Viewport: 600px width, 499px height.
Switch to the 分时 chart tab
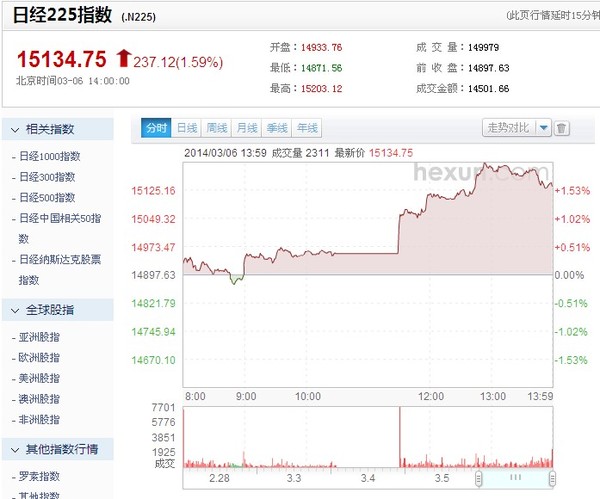(x=157, y=128)
